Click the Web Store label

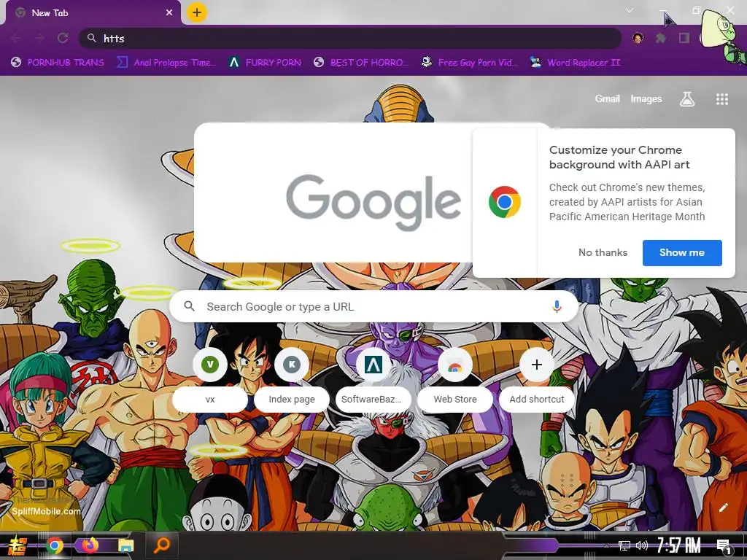(x=455, y=399)
